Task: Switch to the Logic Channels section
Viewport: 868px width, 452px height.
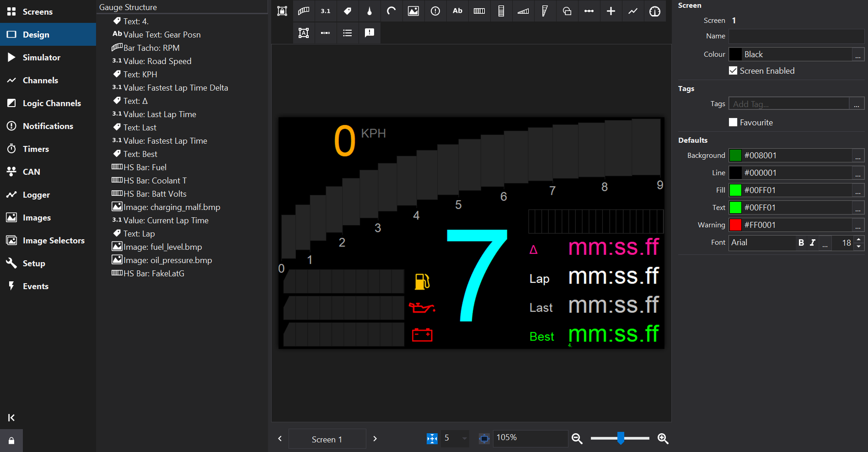Action: coord(52,103)
